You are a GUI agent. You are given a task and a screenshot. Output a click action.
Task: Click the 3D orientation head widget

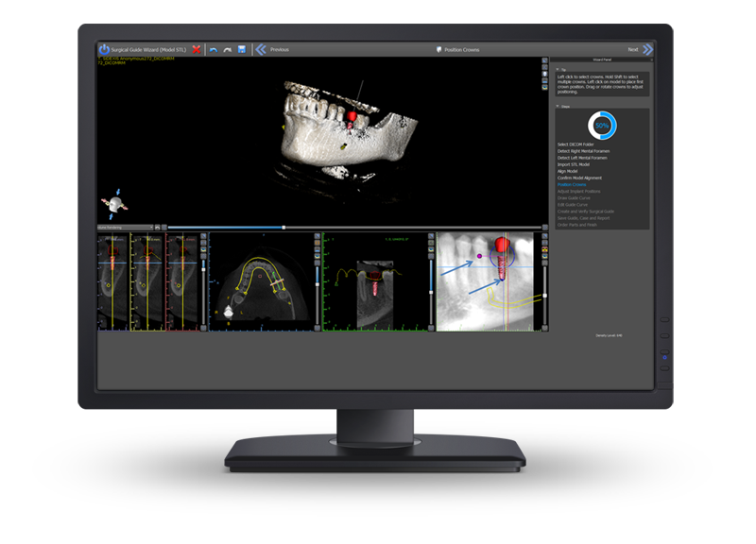[x=114, y=204]
